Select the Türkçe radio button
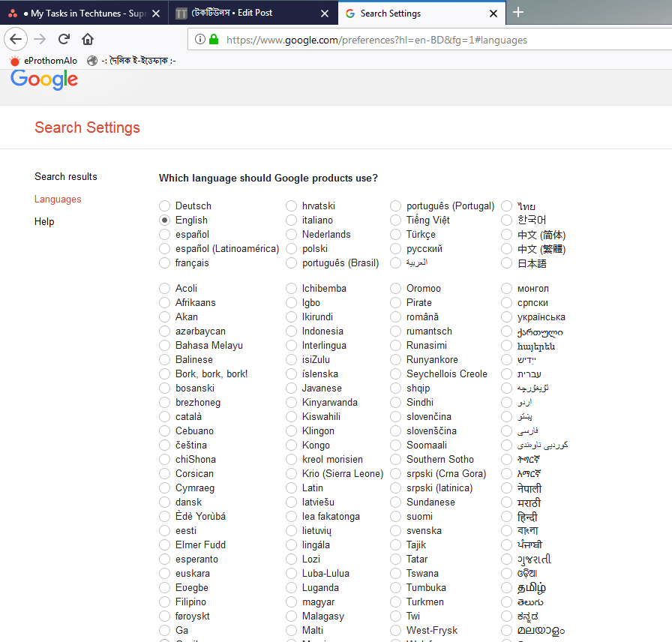Image resolution: width=672 pixels, height=642 pixels. 395,235
